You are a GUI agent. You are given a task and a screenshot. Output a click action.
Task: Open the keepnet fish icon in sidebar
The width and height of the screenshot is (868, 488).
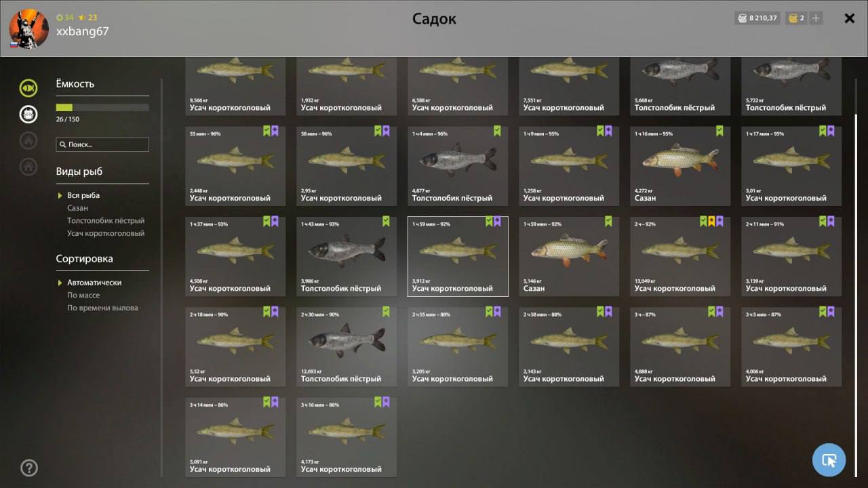(x=28, y=87)
